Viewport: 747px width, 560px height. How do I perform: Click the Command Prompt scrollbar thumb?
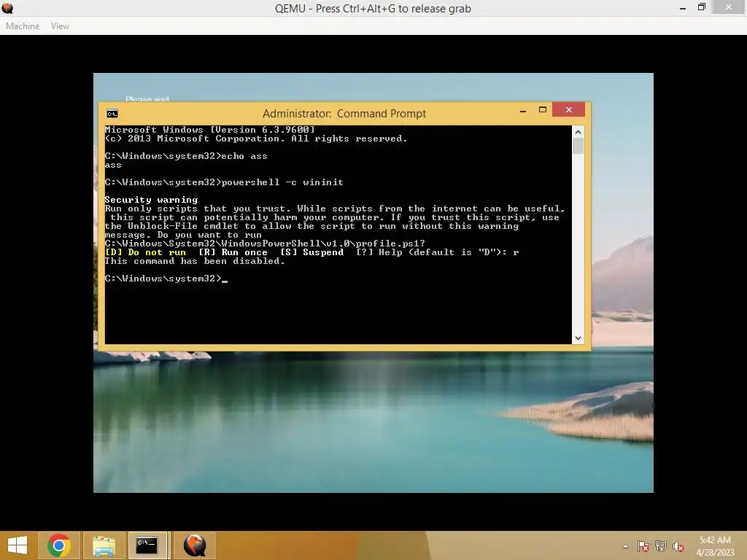[x=578, y=146]
